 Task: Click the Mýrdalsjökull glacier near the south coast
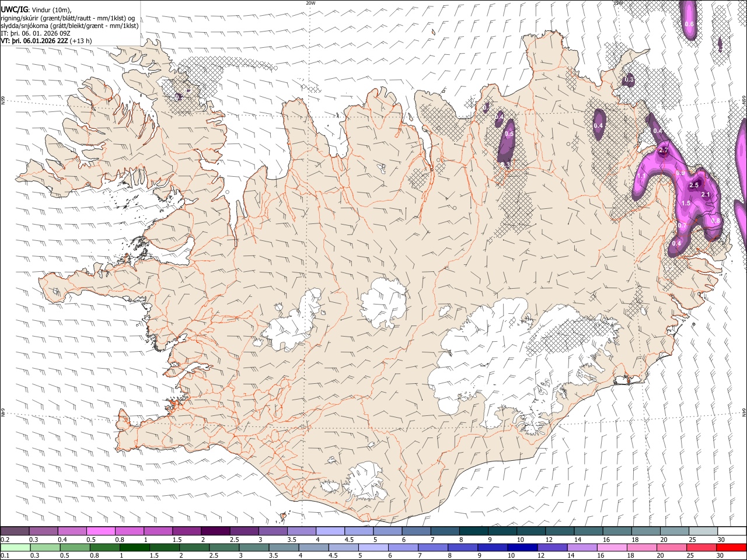[x=365, y=482]
